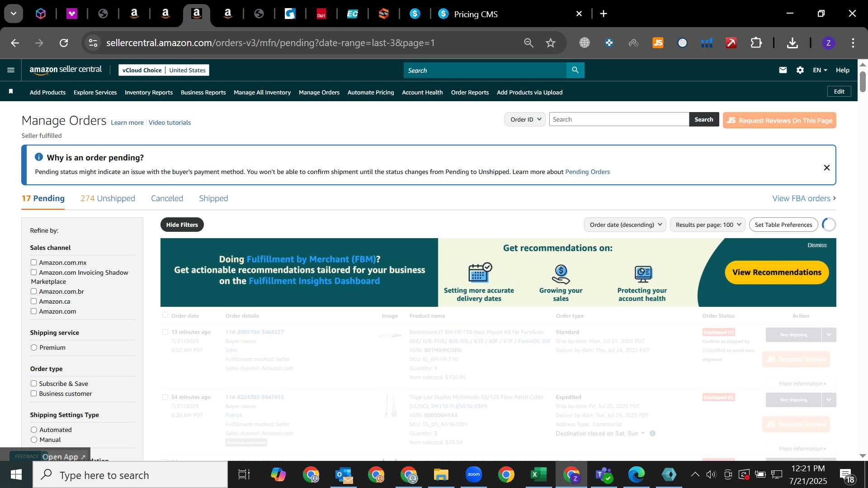Viewport: 868px width, 488px height.
Task: Click the globe extension icon in toolbar
Action: pos(585,43)
